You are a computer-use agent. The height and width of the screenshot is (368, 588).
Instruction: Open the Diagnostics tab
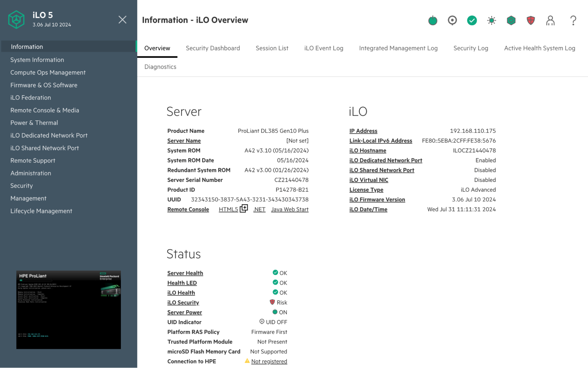coord(160,67)
